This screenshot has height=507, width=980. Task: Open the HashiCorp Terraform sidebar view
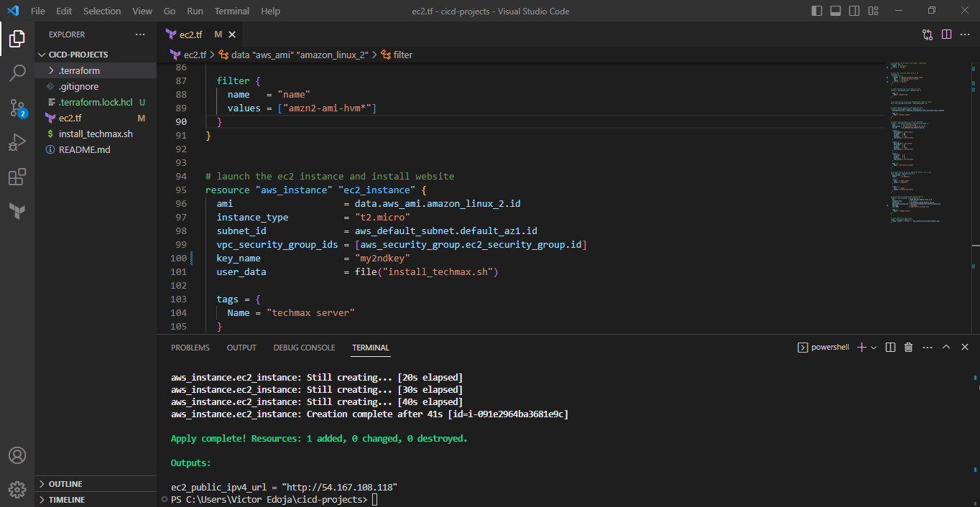[17, 210]
